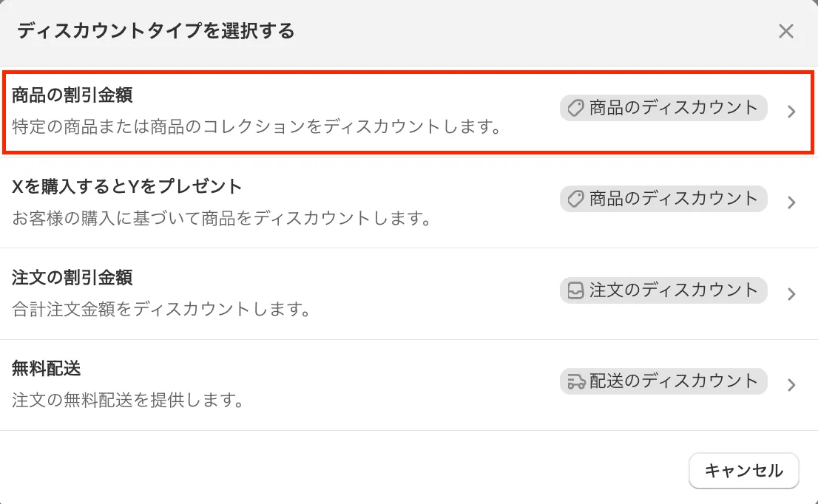Pick the 無料配送 discount type

coord(47,368)
